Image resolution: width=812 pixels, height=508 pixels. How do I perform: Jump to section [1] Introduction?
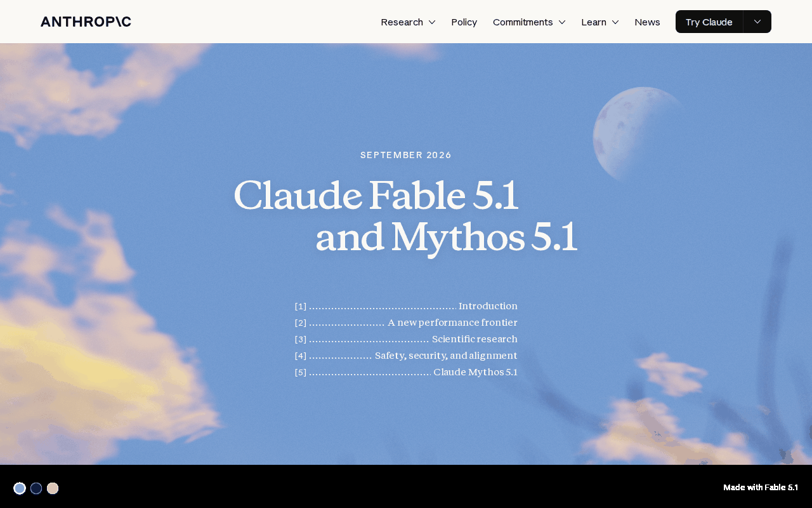tap(406, 306)
